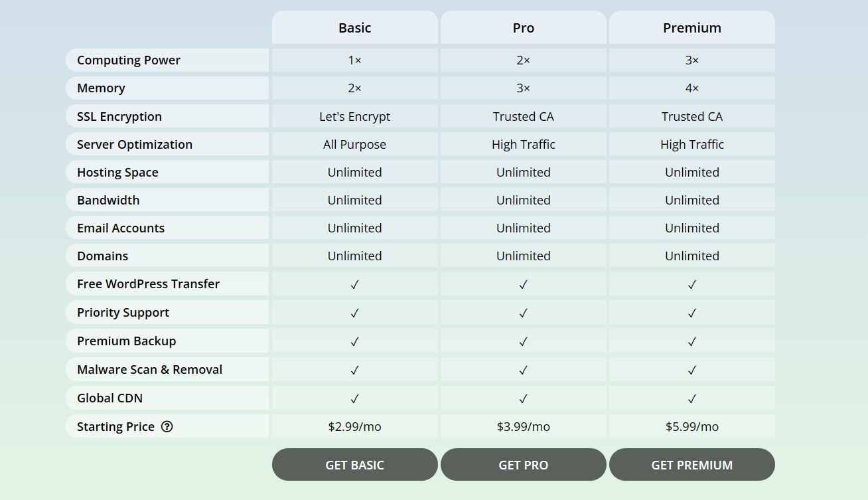Viewport: 868px width, 500px height.
Task: Click the checkmark for Premium Global CDN
Action: coord(691,398)
